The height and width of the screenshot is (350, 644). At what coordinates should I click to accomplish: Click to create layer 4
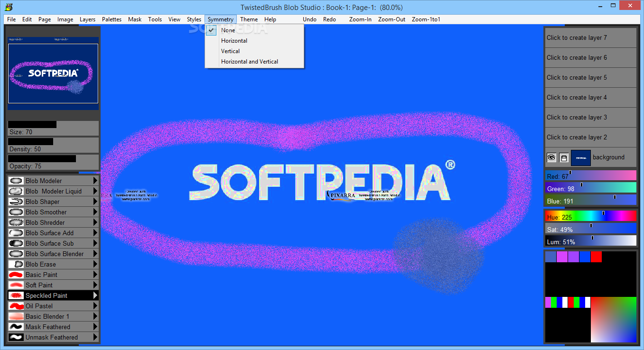tap(590, 97)
